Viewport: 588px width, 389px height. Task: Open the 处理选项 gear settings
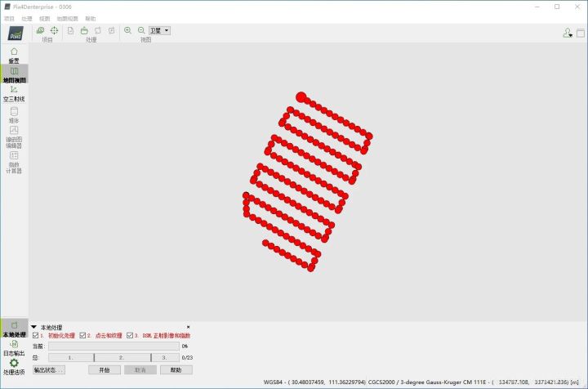14,366
